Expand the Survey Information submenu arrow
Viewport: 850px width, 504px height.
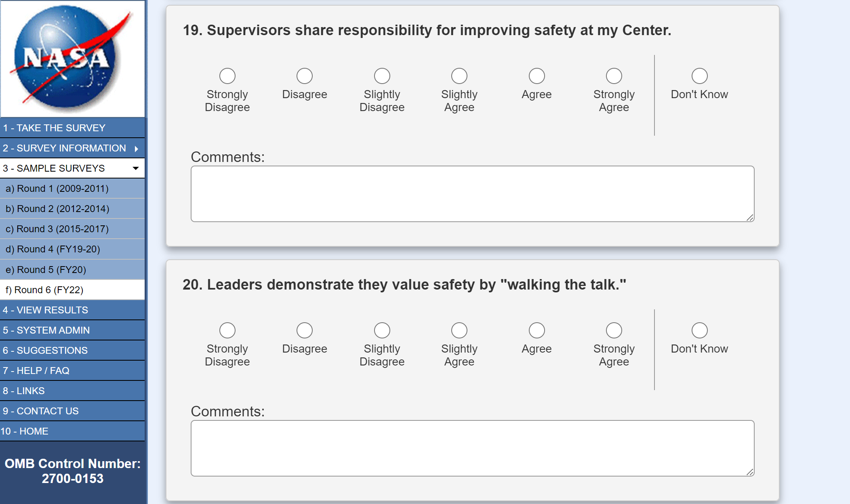tap(137, 149)
